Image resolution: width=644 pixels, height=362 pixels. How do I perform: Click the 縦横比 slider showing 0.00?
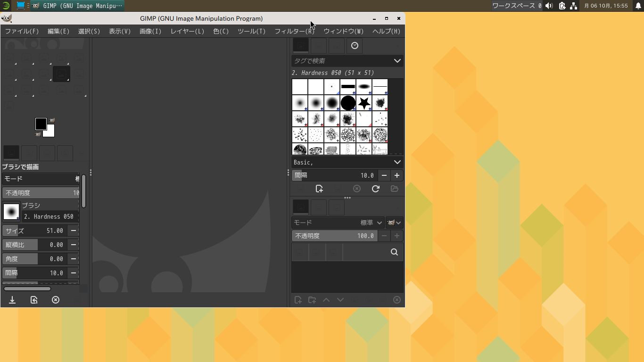pyautogui.click(x=34, y=245)
